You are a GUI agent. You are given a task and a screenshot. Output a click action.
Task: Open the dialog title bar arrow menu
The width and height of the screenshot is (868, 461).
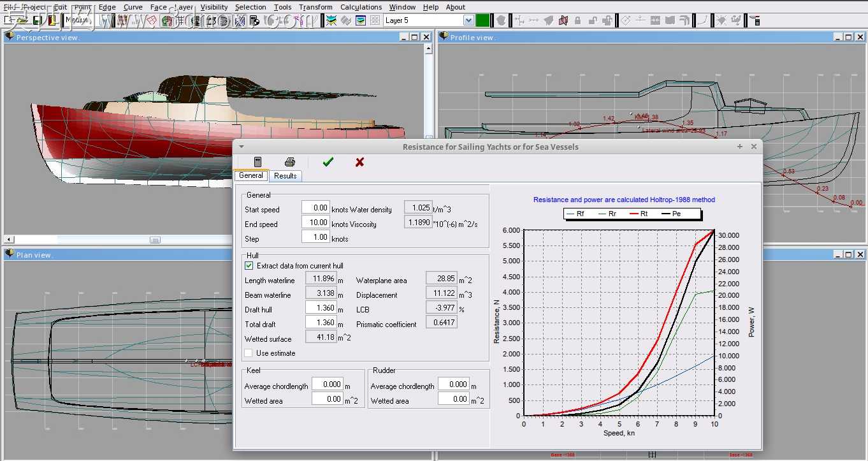[x=242, y=147]
